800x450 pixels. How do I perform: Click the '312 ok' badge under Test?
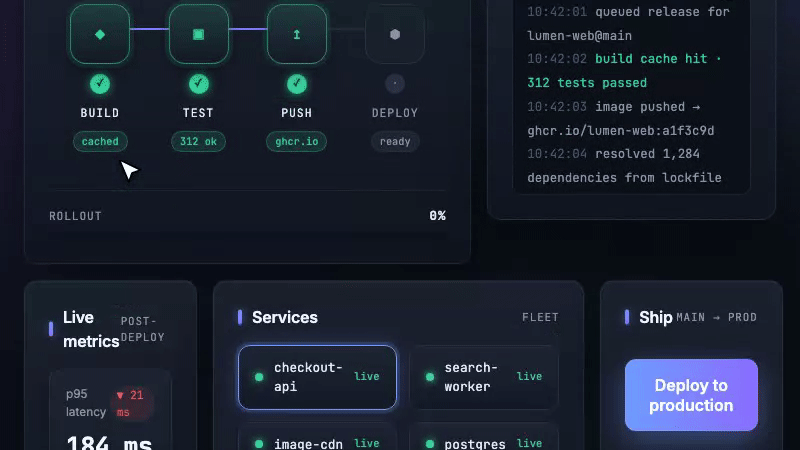pos(198,141)
